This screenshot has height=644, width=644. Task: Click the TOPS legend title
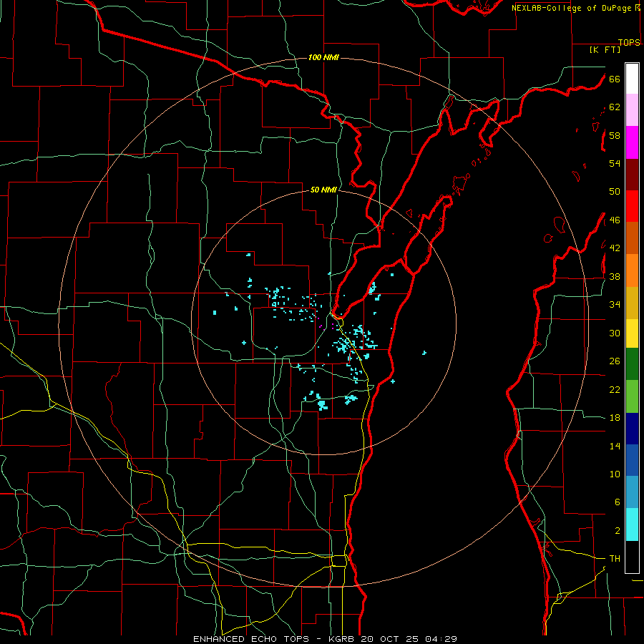(629, 42)
